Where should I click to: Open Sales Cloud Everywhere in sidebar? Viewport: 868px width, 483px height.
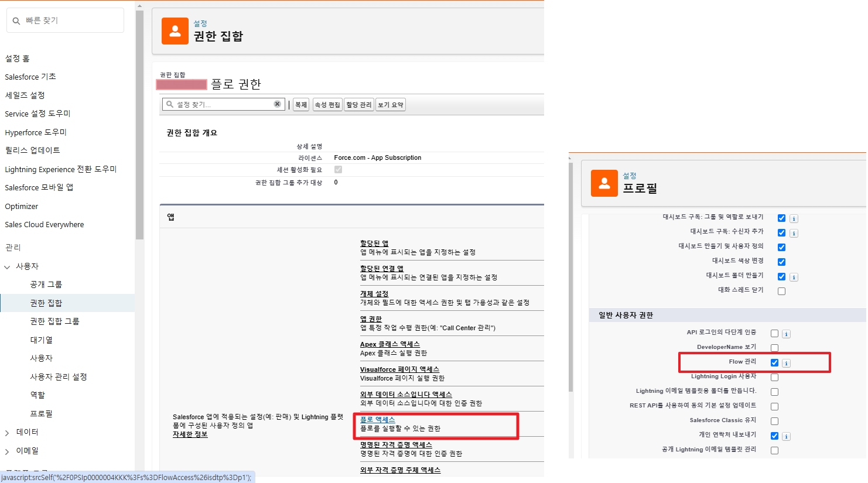click(x=45, y=225)
